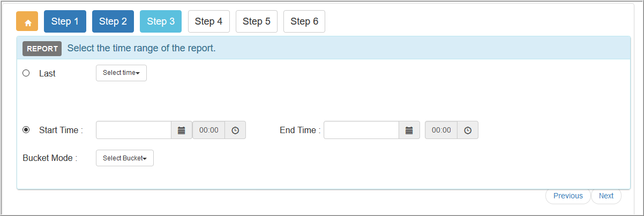This screenshot has height=216, width=644.
Task: Select the Last radio button
Action: (x=26, y=73)
